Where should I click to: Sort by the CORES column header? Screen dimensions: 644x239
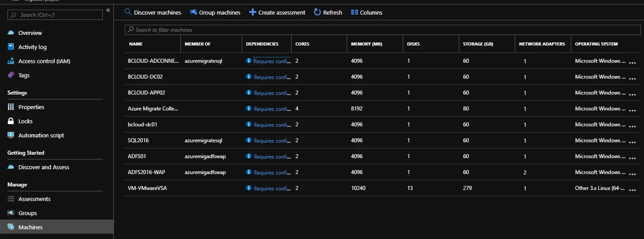(x=303, y=44)
